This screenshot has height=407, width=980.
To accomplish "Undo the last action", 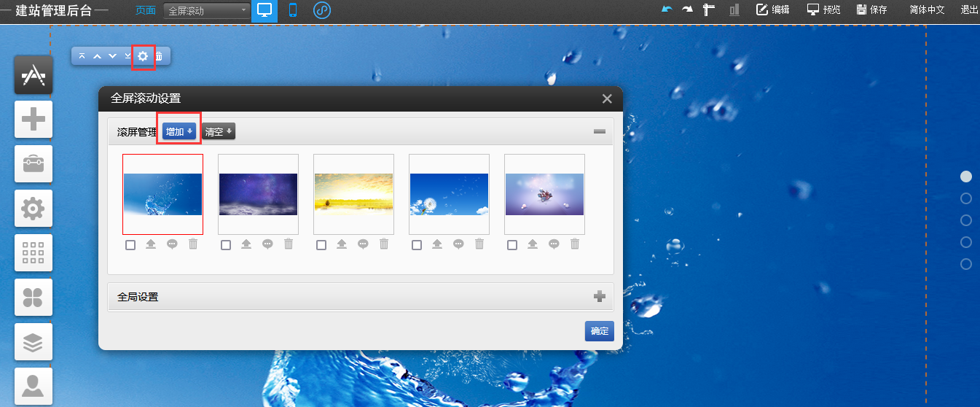I will pyautogui.click(x=667, y=9).
